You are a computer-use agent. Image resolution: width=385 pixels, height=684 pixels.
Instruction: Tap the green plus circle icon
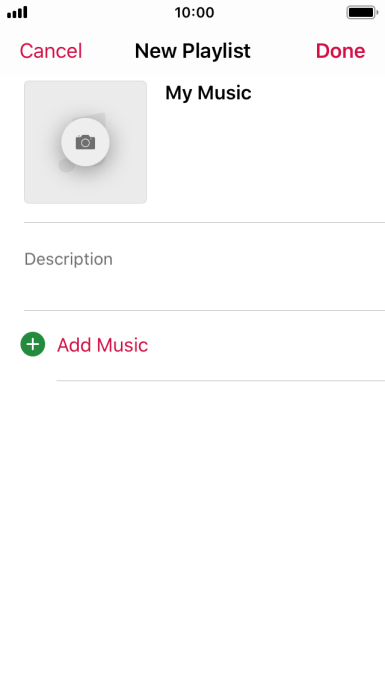(33, 344)
